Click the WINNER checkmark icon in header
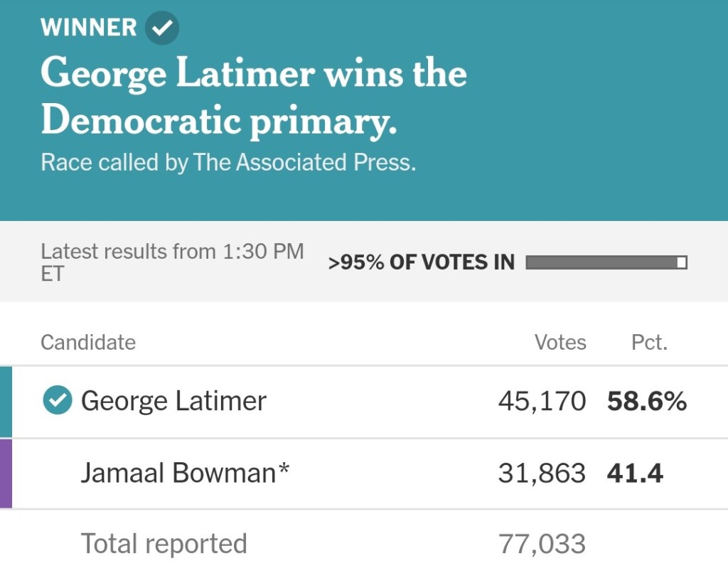 click(x=162, y=28)
